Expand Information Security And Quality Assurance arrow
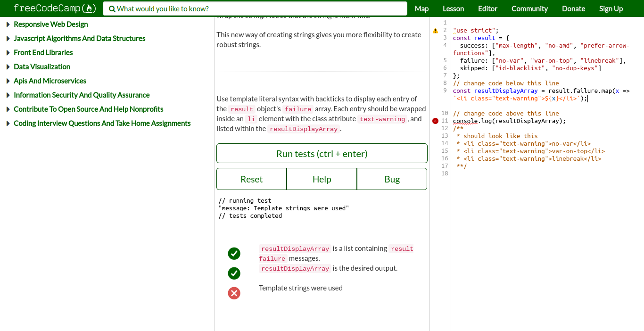Viewport: 644px width, 331px height. coord(8,95)
